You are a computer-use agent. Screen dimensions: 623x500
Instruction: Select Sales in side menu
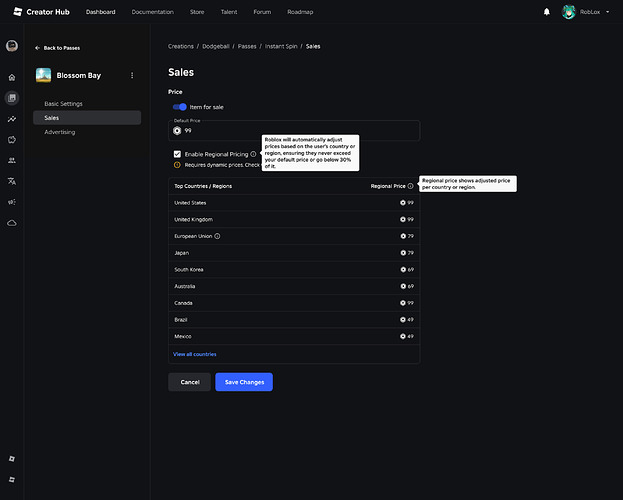(87, 118)
